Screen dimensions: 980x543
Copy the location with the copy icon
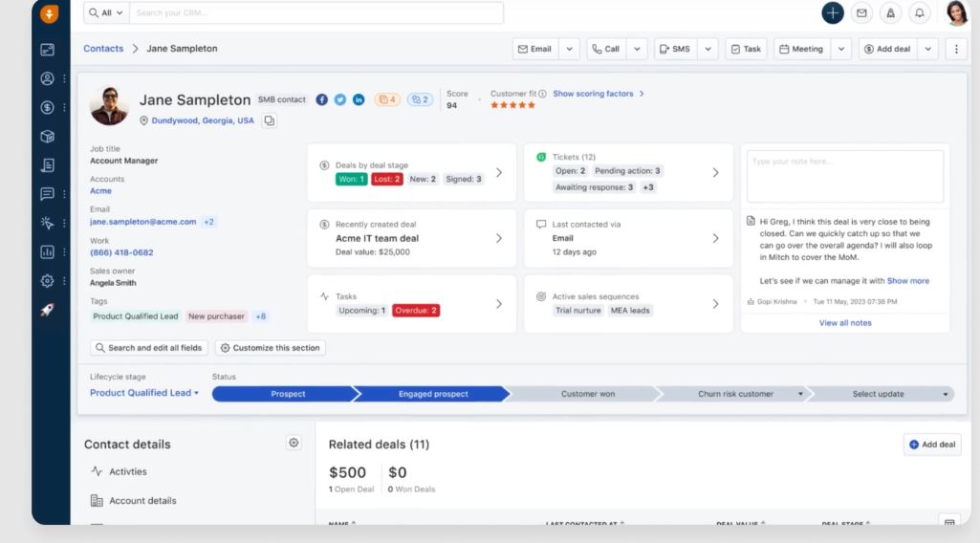270,120
